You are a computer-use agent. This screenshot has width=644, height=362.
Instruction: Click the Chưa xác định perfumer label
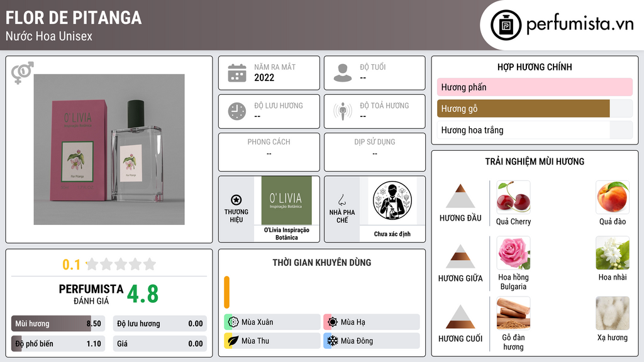[392, 234]
